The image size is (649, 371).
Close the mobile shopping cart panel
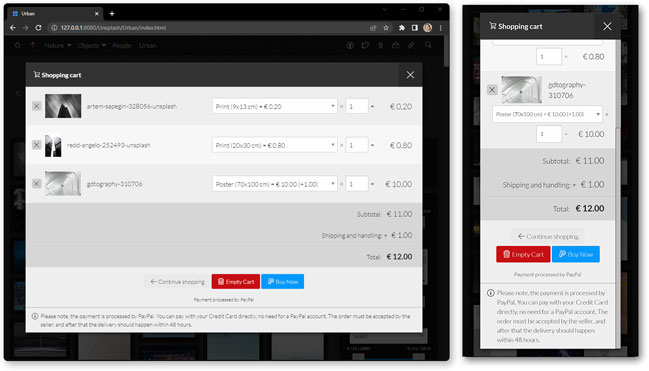coord(607,26)
